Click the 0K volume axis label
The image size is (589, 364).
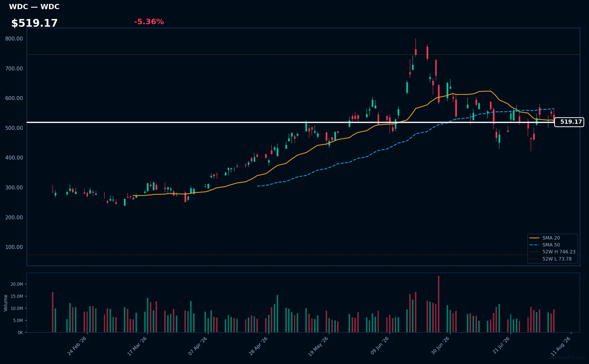[20, 333]
